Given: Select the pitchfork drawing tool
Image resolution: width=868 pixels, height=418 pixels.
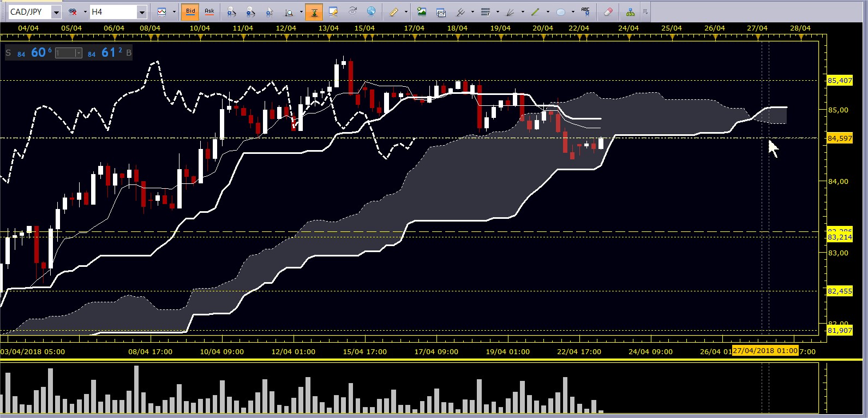Looking at the screenshot, I should click(x=460, y=11).
